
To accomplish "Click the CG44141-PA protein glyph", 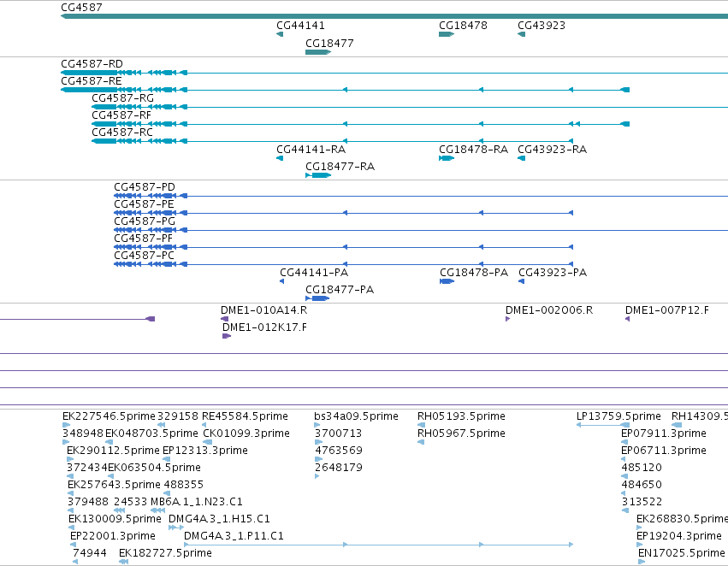I will click(281, 281).
